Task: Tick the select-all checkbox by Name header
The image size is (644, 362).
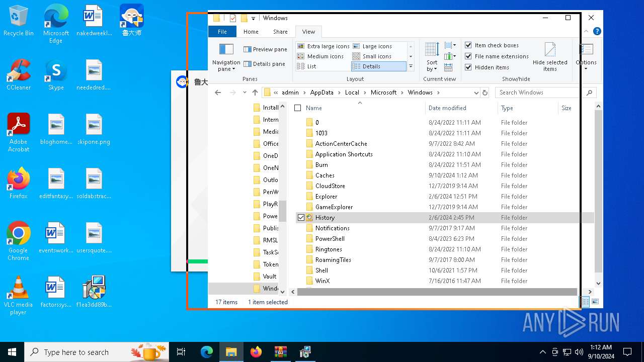Action: tap(297, 108)
